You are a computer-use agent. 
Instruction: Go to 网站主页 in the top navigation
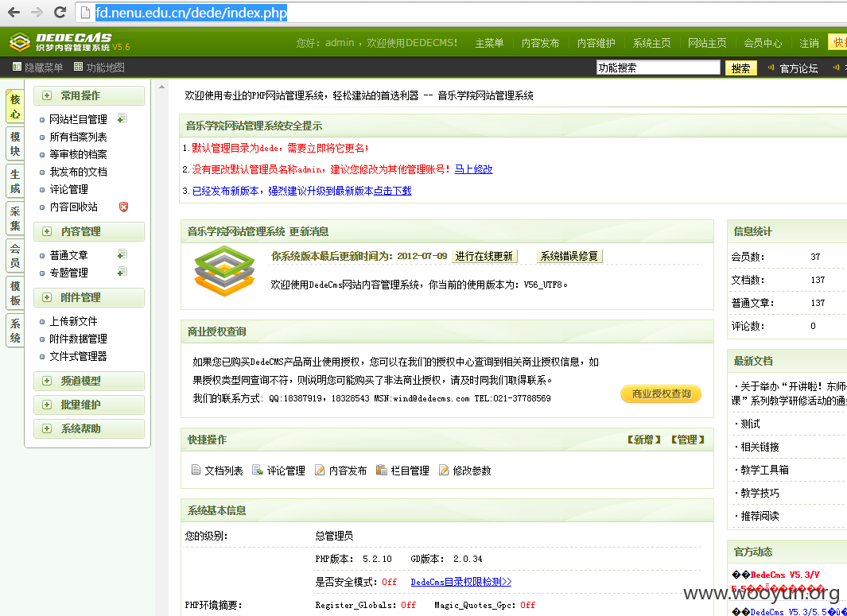[707, 43]
